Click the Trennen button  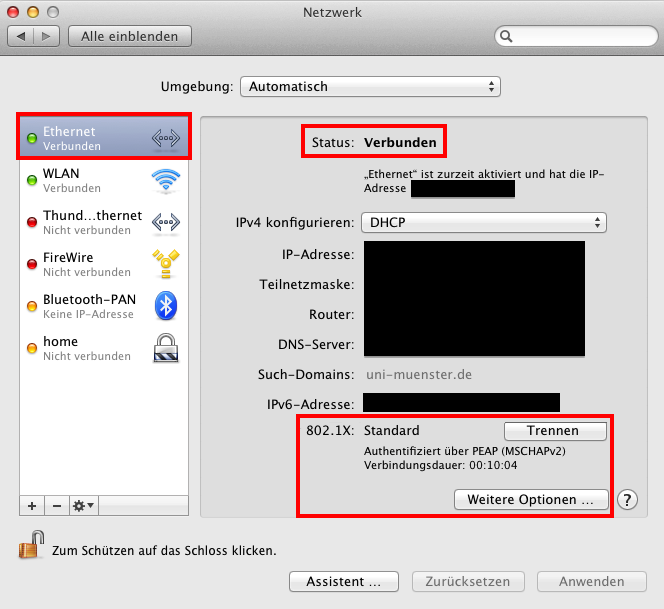(554, 431)
